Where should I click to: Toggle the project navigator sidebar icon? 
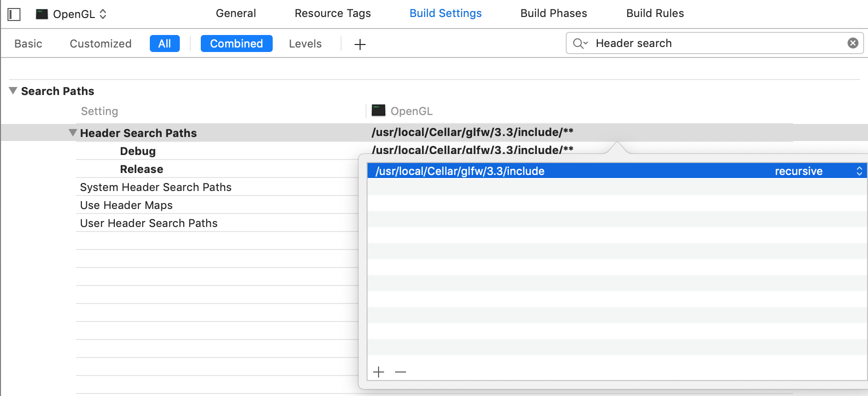pos(14,14)
